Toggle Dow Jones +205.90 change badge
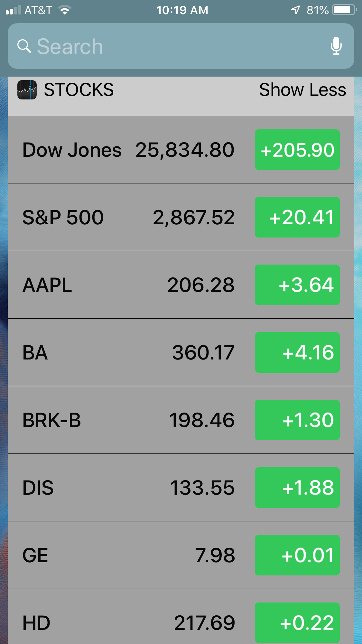 point(297,150)
